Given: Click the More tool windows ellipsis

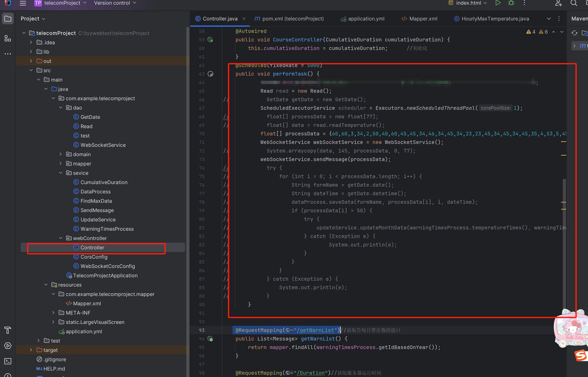Looking at the screenshot, I should coord(8,54).
